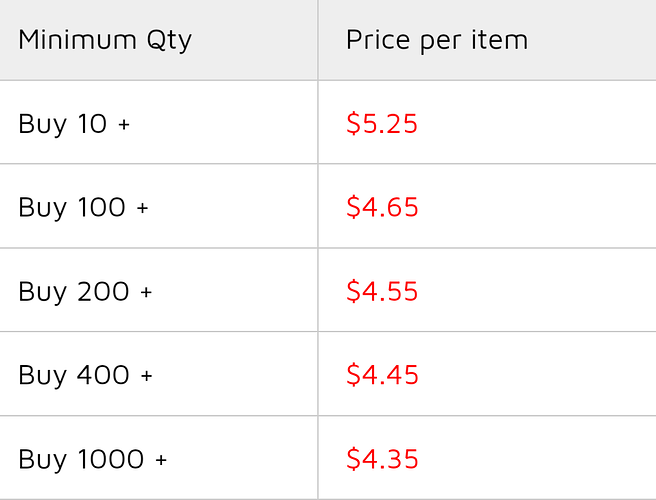The height and width of the screenshot is (500, 656).
Task: Select the Buy 200 + row
Action: tap(328, 290)
